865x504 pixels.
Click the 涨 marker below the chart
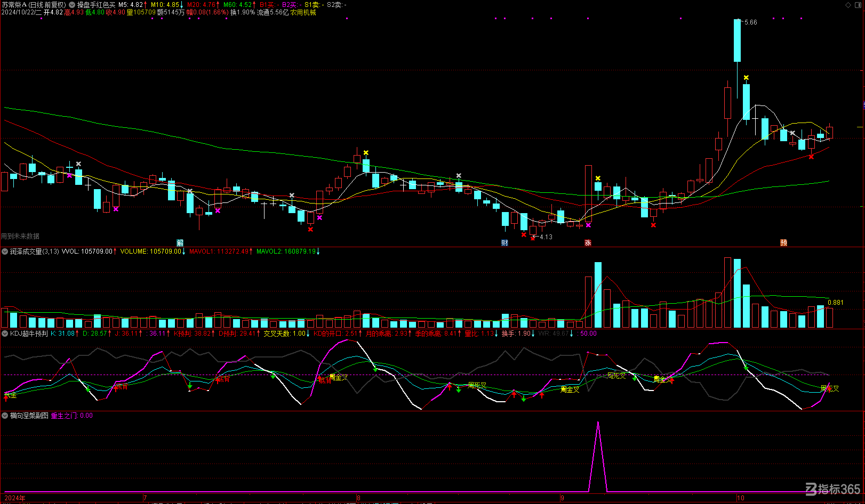588,243
